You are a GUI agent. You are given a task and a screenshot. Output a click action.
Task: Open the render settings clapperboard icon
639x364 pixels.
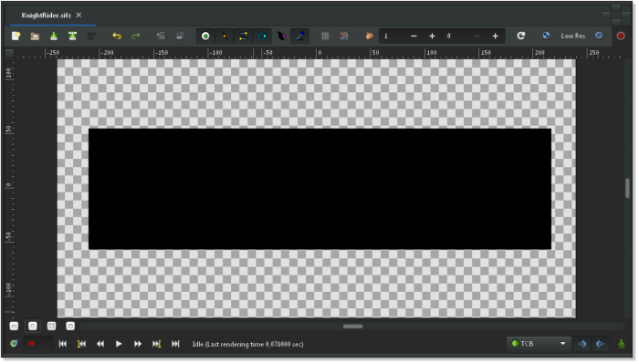click(161, 36)
